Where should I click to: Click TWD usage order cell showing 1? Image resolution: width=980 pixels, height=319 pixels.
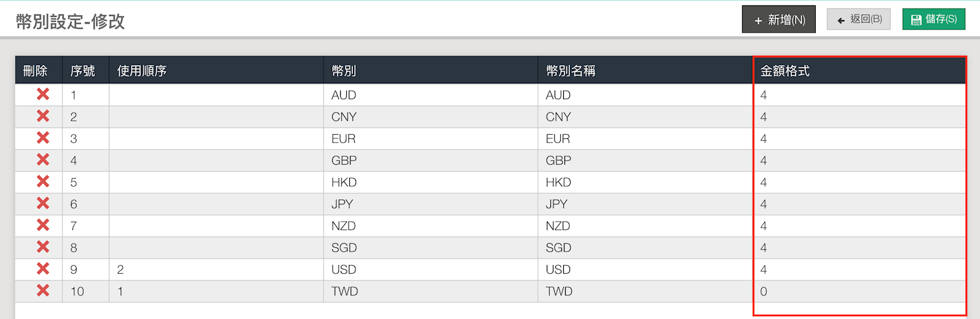pos(216,291)
